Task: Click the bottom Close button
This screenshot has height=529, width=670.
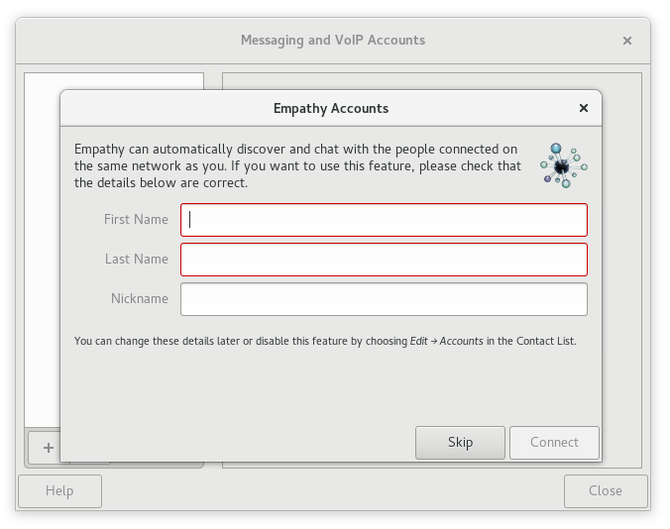Action: point(605,491)
